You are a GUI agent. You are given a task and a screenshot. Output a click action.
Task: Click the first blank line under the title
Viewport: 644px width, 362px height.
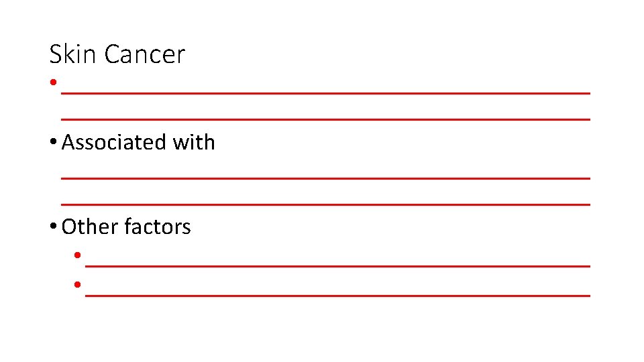(x=325, y=92)
